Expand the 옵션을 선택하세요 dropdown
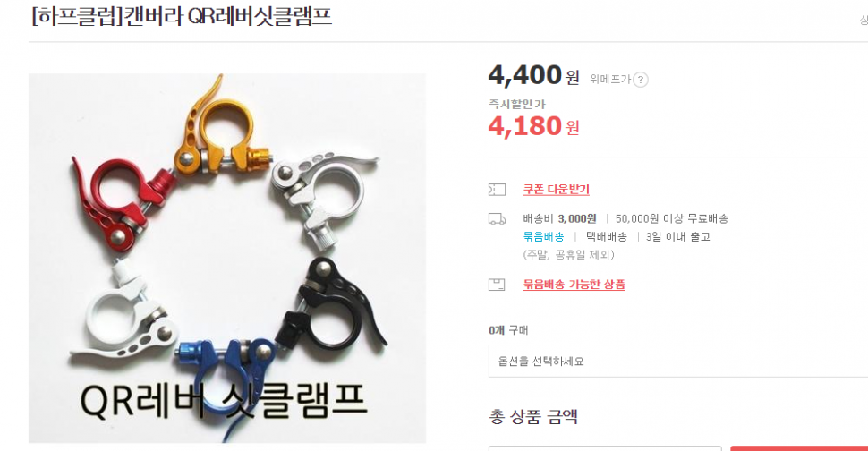This screenshot has height=451, width=868. click(x=678, y=362)
